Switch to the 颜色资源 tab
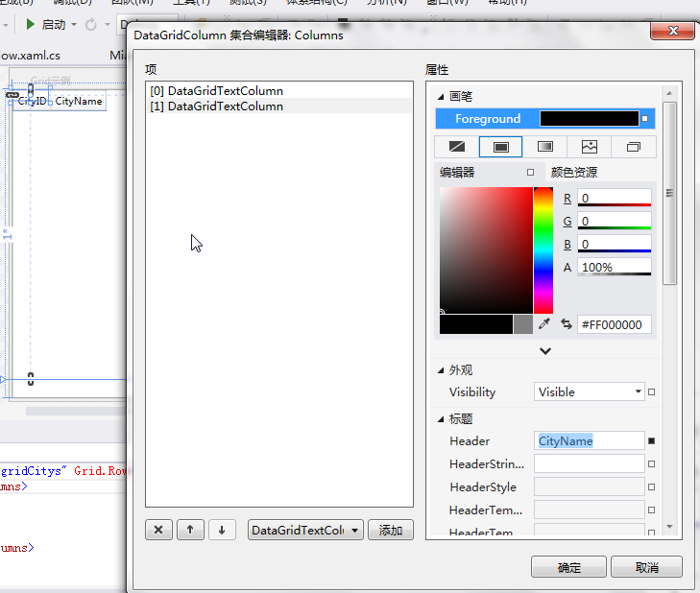This screenshot has width=700, height=593. 573,173
